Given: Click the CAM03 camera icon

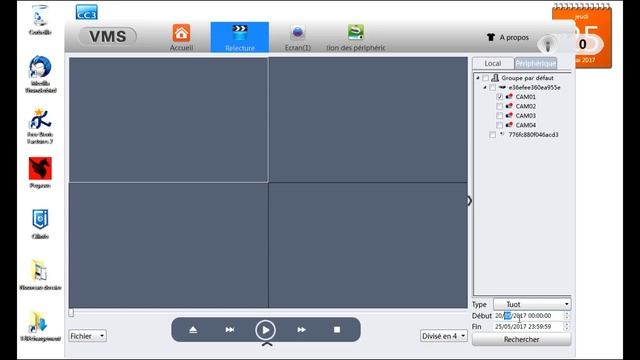Looking at the screenshot, I should (x=509, y=116).
